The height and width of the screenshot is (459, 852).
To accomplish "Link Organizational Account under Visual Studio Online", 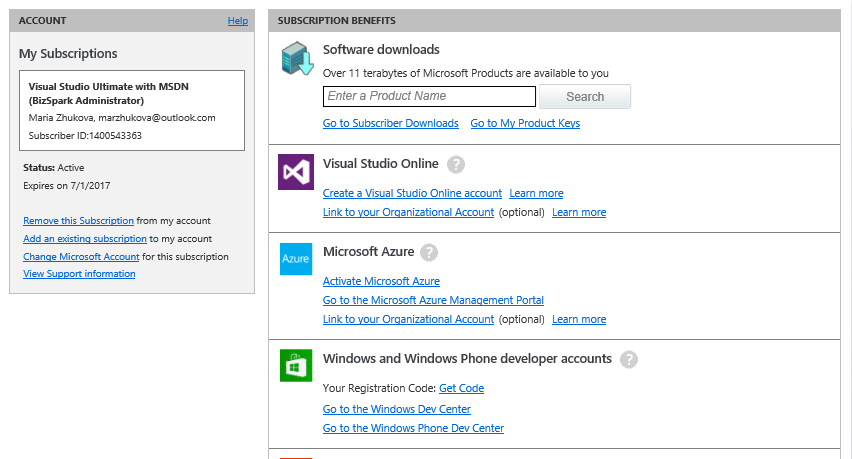I will pos(409,212).
